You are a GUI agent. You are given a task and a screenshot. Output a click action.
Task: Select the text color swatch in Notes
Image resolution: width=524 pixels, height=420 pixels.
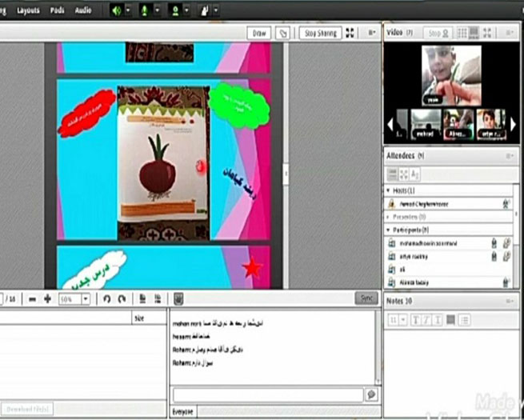(450, 320)
